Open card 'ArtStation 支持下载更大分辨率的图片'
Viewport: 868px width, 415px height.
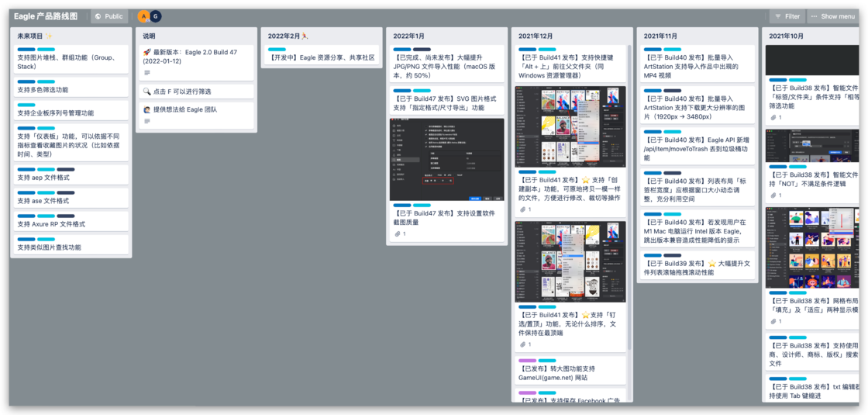[697, 105]
